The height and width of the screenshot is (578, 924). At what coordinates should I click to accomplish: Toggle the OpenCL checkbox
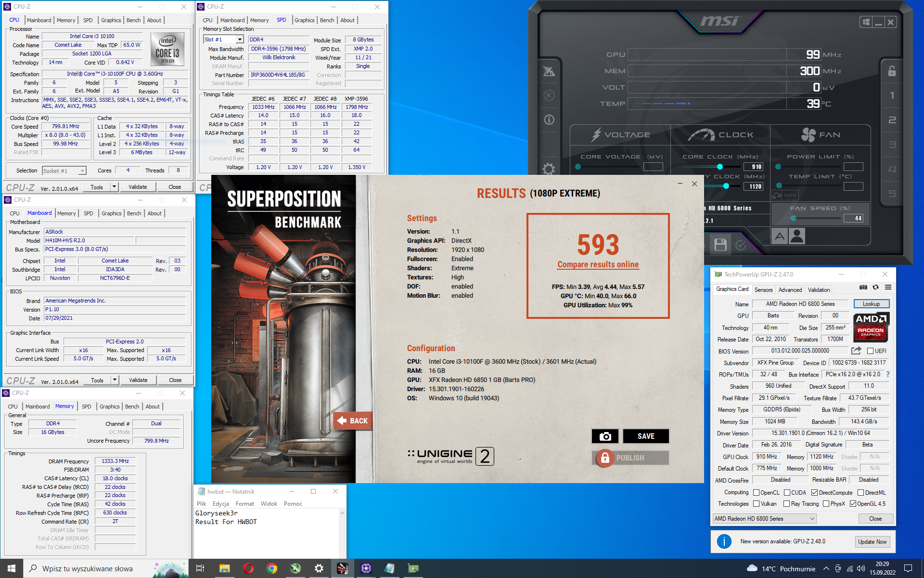coord(756,492)
